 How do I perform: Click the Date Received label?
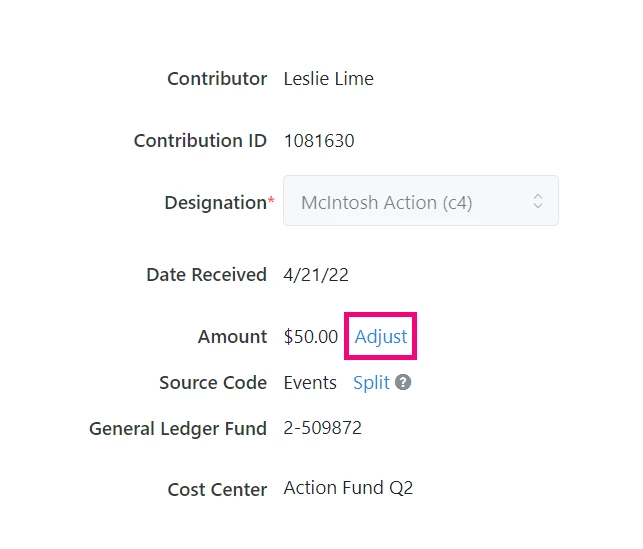click(207, 275)
